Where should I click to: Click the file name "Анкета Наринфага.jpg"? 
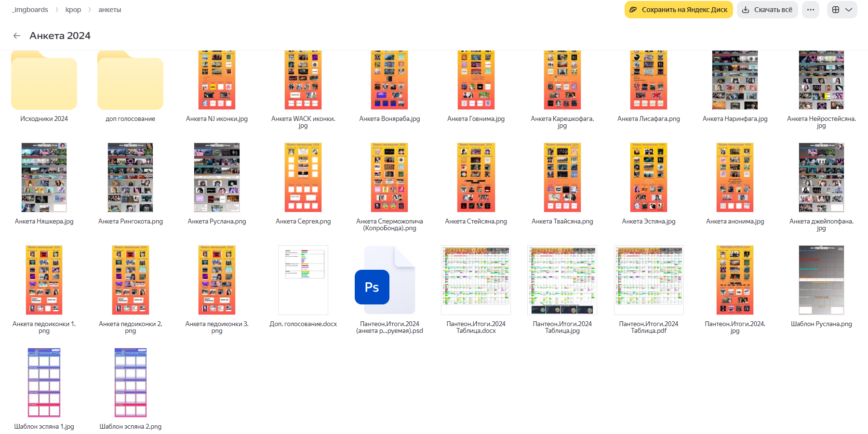[x=735, y=119]
